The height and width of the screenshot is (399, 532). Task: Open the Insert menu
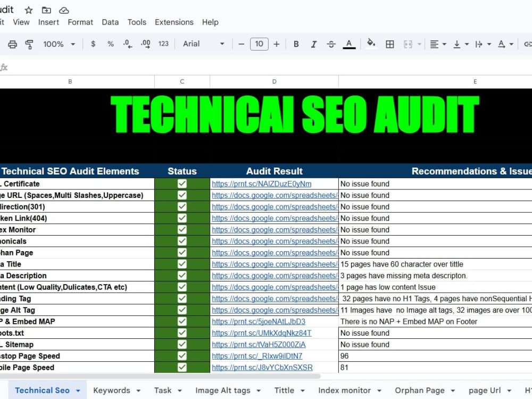[48, 22]
